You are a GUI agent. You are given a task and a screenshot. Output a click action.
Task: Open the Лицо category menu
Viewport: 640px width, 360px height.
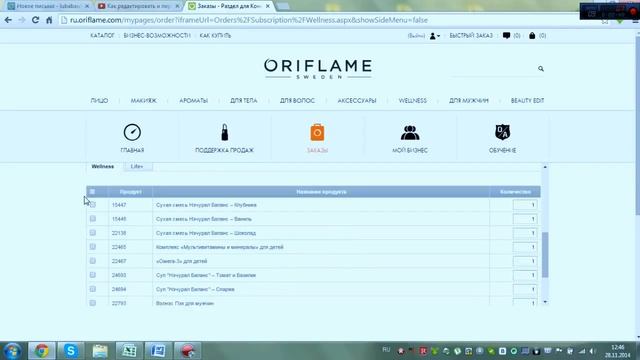tap(99, 100)
